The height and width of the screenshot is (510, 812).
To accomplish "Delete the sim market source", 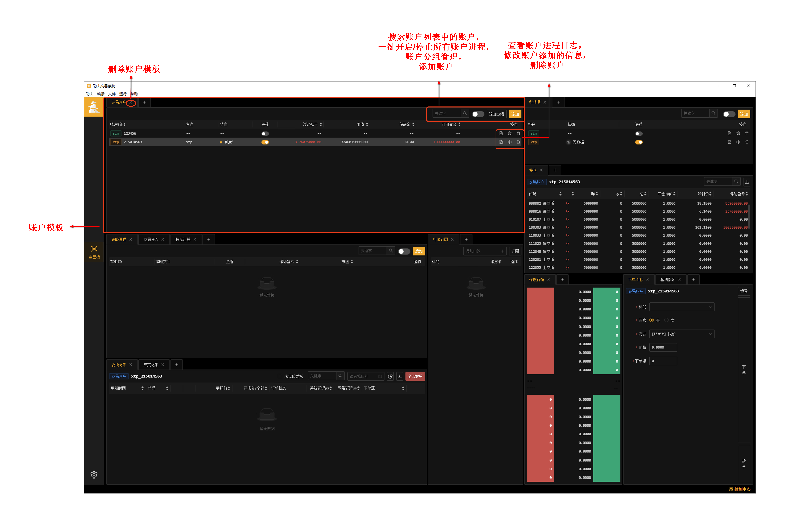I will tap(747, 134).
